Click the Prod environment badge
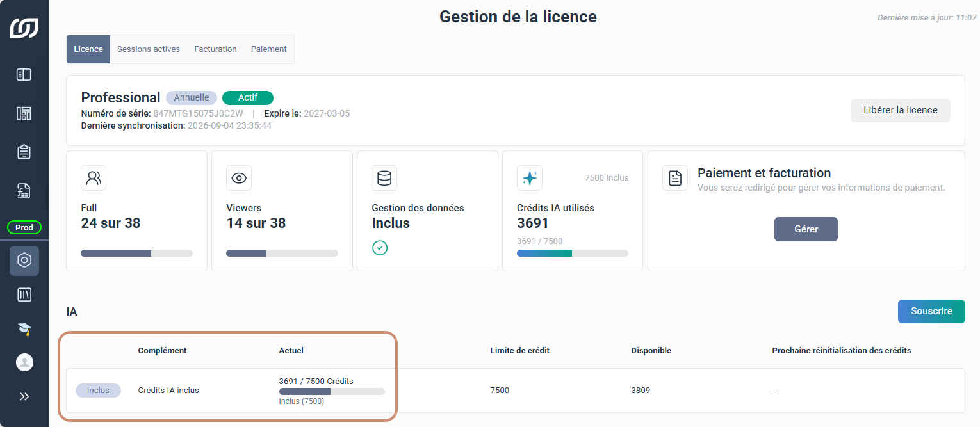980x427 pixels. click(x=24, y=227)
